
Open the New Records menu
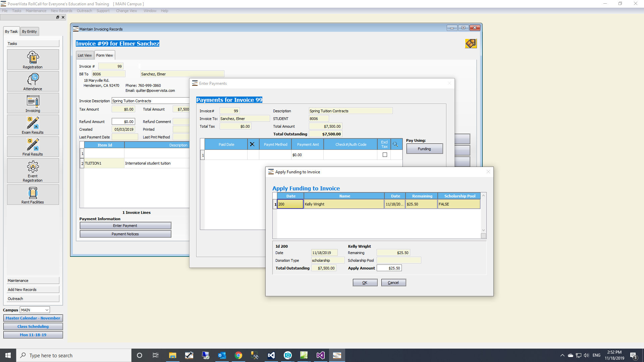[61, 11]
